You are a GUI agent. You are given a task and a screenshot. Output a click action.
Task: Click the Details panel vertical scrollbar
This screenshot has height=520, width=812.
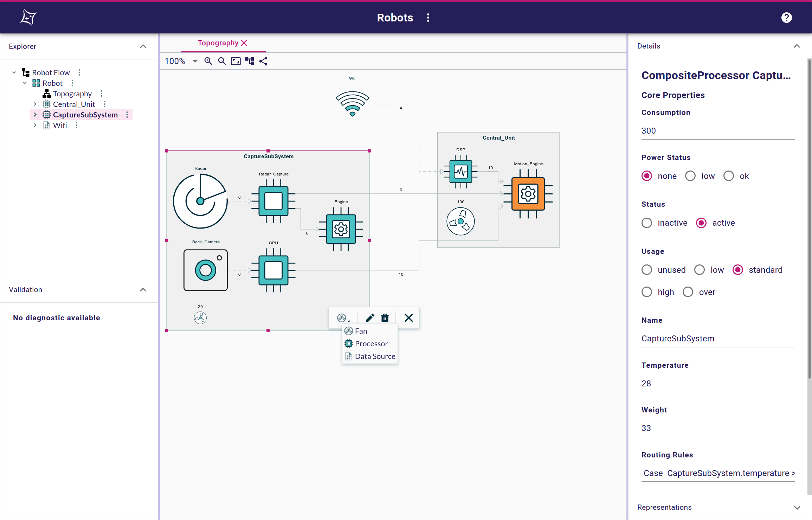point(809,218)
